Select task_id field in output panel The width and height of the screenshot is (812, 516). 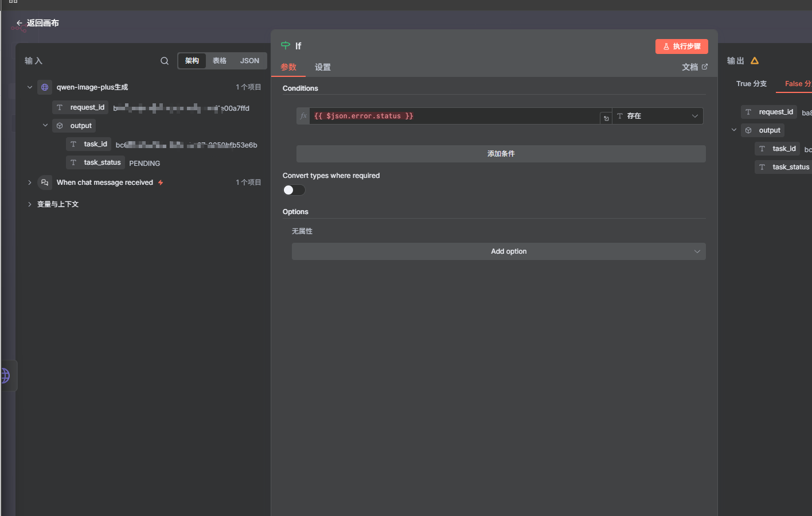(x=777, y=149)
